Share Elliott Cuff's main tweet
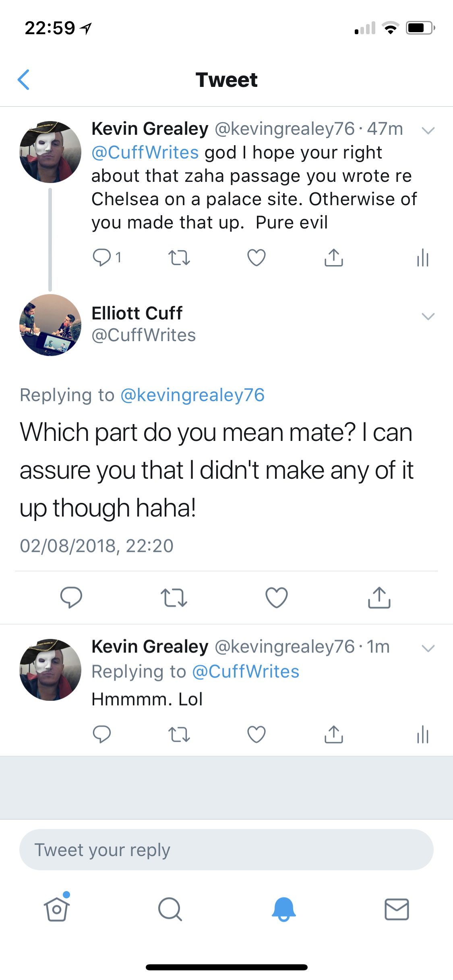Viewport: 453px width, 980px height. (379, 597)
